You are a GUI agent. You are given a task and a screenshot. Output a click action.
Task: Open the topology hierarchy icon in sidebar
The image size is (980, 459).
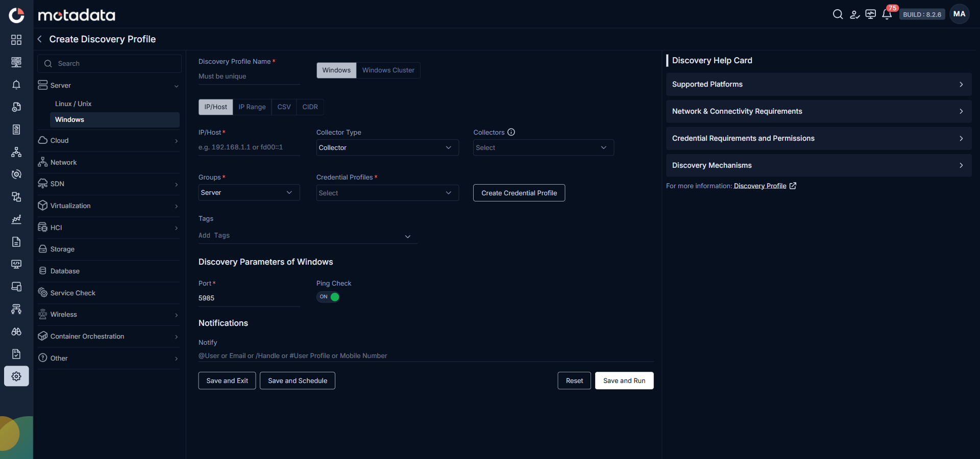(16, 152)
